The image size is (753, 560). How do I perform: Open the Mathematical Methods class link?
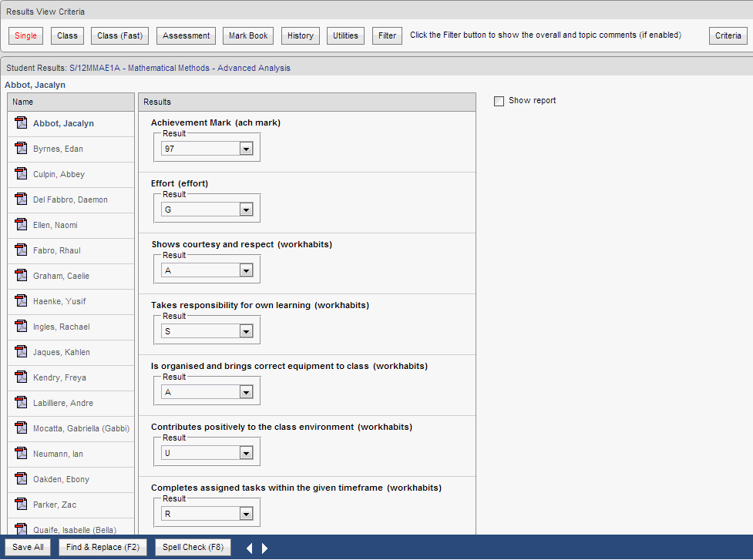(x=180, y=68)
